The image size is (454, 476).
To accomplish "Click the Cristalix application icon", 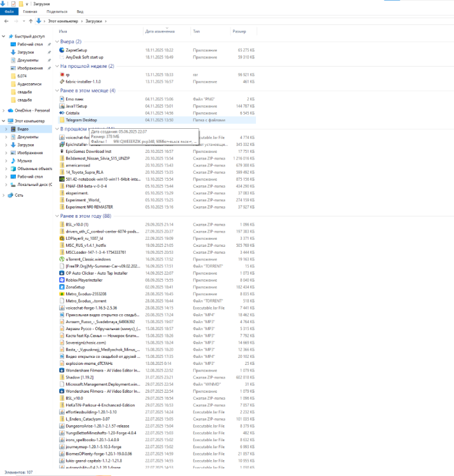I will (62, 113).
